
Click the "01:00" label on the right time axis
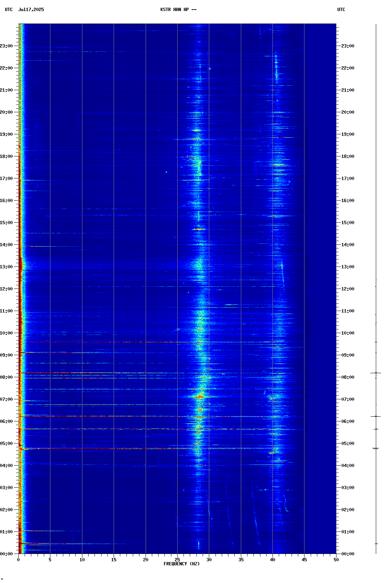(x=348, y=532)
